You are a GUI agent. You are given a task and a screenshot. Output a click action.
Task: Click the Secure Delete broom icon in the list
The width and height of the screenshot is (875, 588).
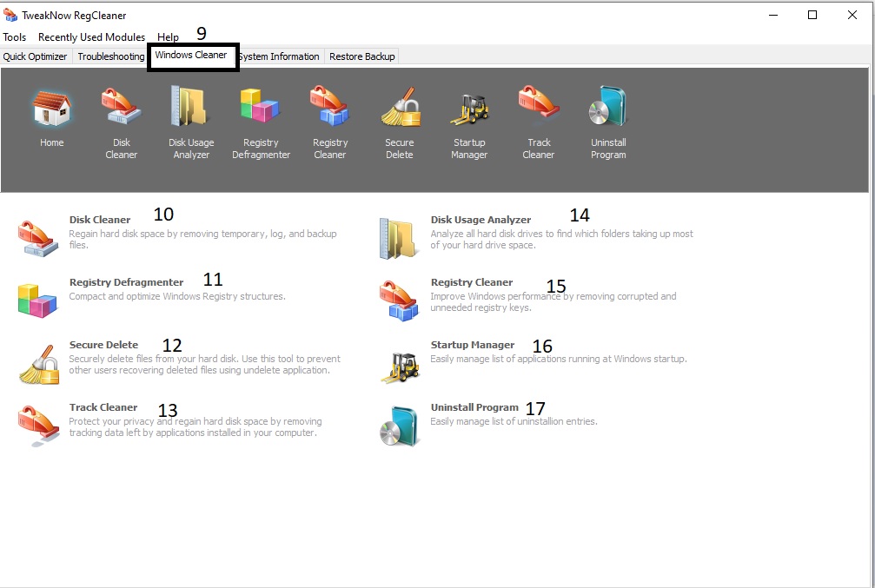click(39, 364)
